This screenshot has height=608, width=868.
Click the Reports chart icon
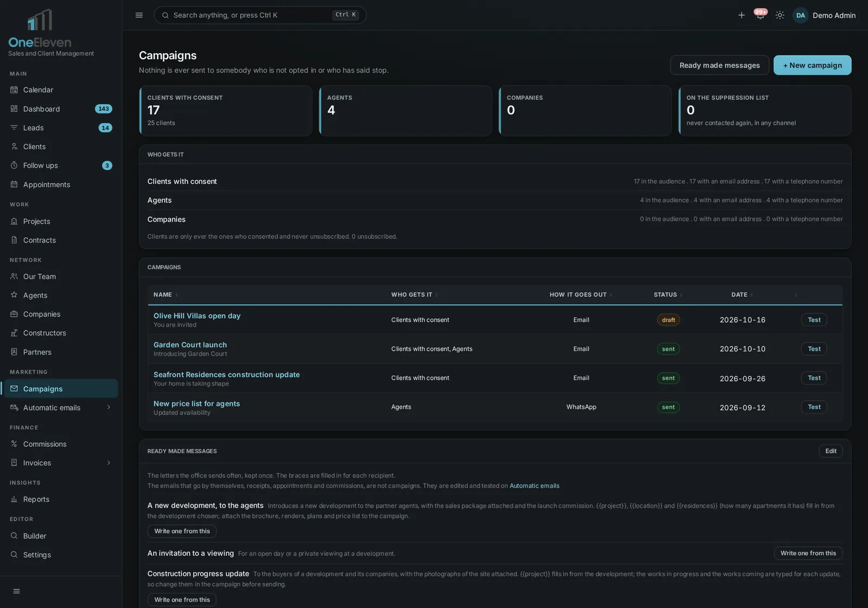[14, 499]
